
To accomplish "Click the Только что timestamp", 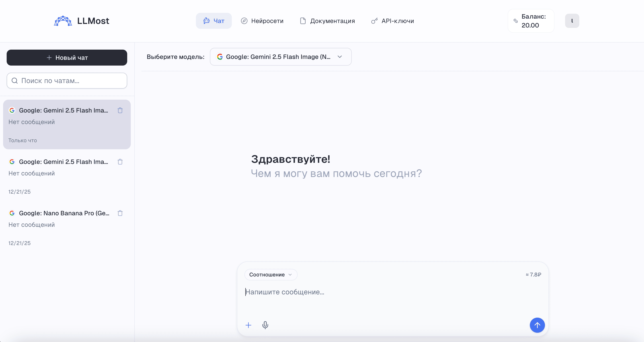I will point(23,140).
